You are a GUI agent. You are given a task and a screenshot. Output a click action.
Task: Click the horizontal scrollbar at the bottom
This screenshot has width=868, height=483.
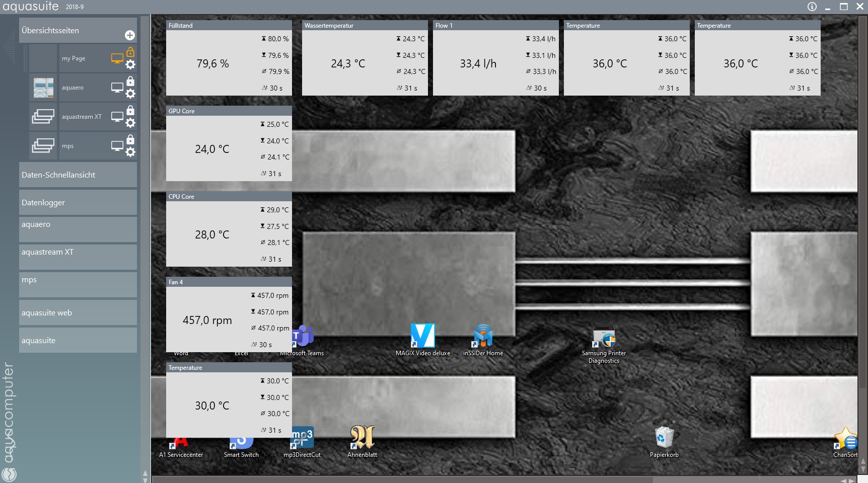(x=403, y=480)
